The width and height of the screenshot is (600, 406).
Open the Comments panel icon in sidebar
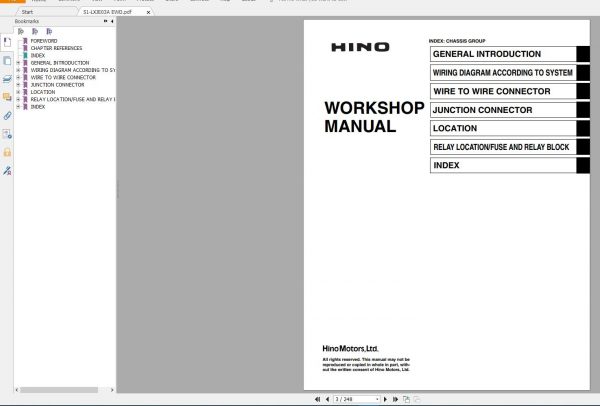[x=7, y=97]
